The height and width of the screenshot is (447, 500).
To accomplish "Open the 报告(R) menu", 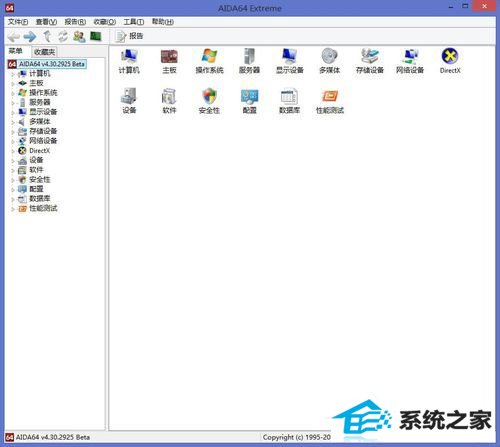I will click(x=75, y=22).
